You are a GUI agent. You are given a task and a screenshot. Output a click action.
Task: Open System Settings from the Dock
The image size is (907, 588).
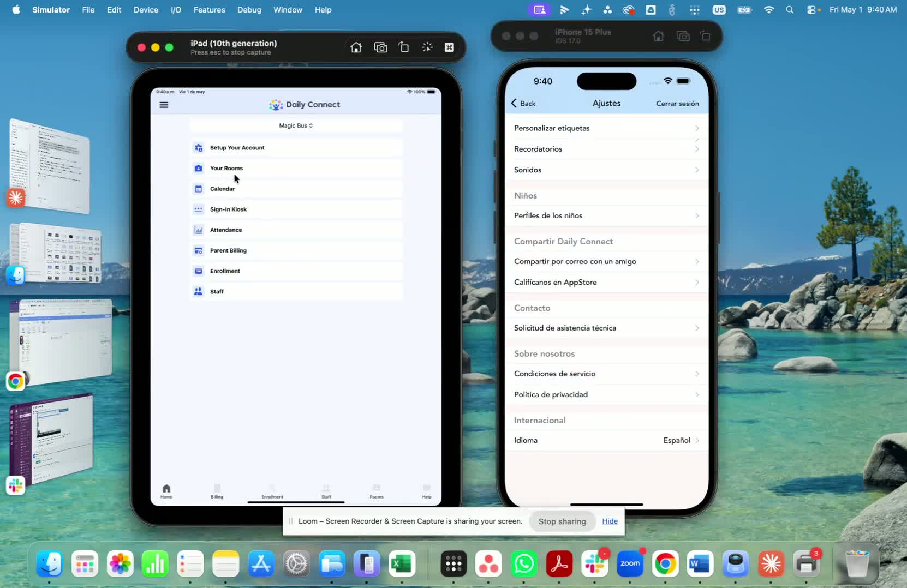(x=296, y=564)
